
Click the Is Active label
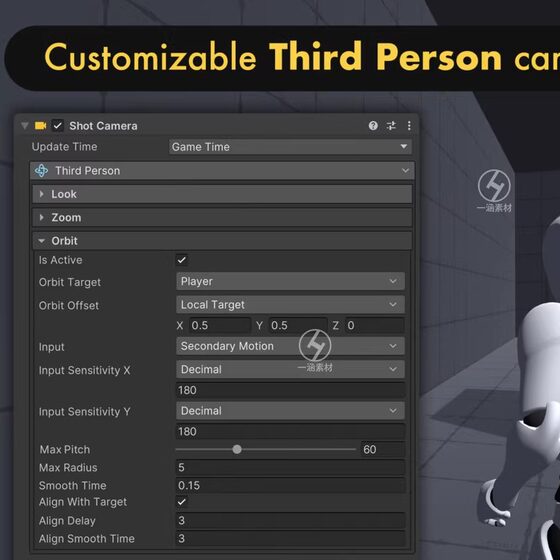(60, 260)
